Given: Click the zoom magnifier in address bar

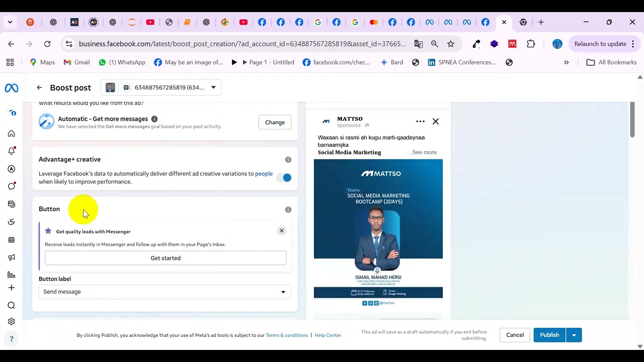Looking at the screenshot, I should tap(435, 44).
